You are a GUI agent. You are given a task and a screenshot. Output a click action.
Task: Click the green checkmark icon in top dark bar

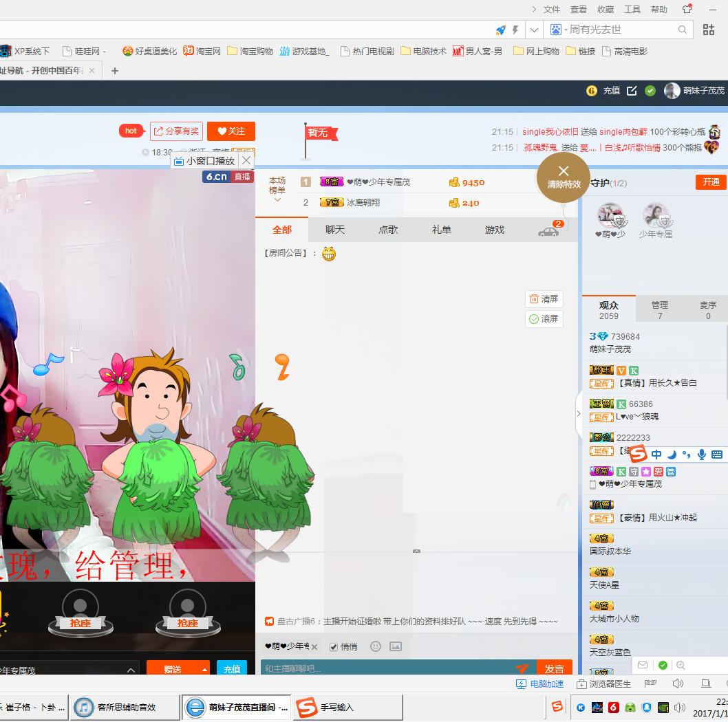pyautogui.click(x=650, y=91)
